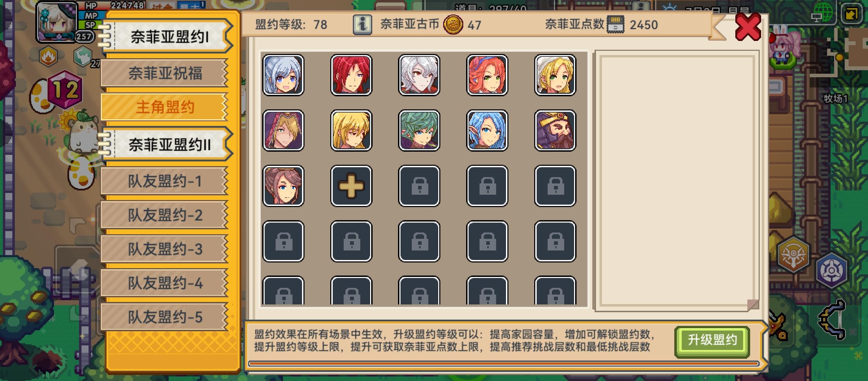Image resolution: width=868 pixels, height=381 pixels.
Task: Switch to the 主角盟约 tab
Action: coord(165,107)
